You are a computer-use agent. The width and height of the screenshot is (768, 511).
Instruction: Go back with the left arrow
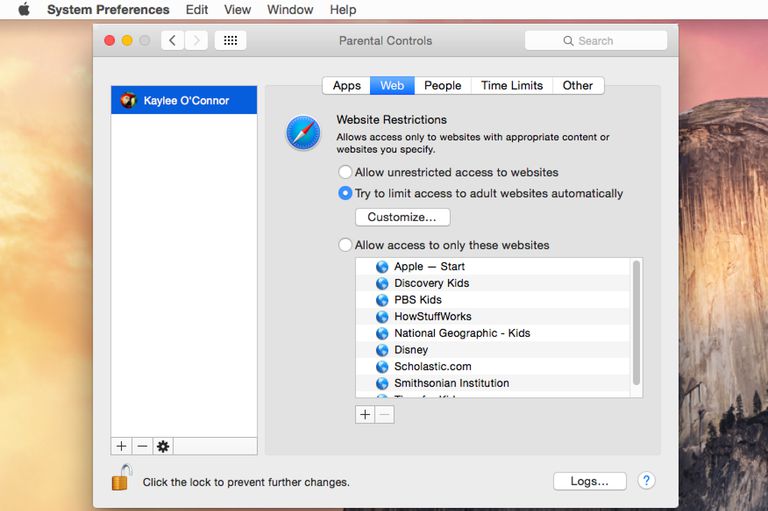point(172,41)
